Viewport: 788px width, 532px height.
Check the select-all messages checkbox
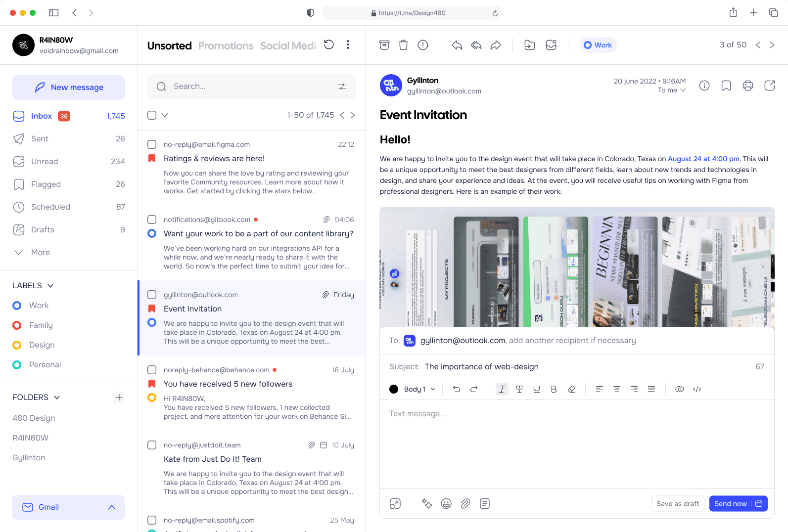(x=152, y=115)
